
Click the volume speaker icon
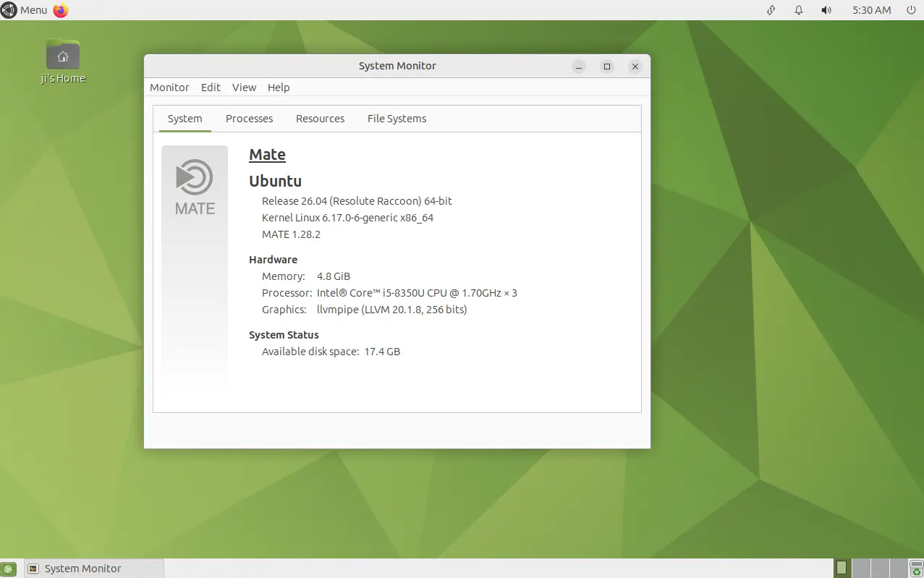pos(826,10)
